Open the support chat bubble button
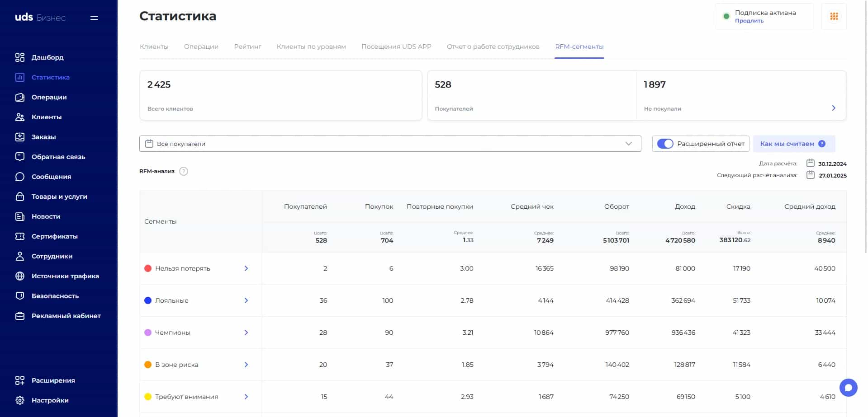The width and height of the screenshot is (868, 417). pos(849,388)
